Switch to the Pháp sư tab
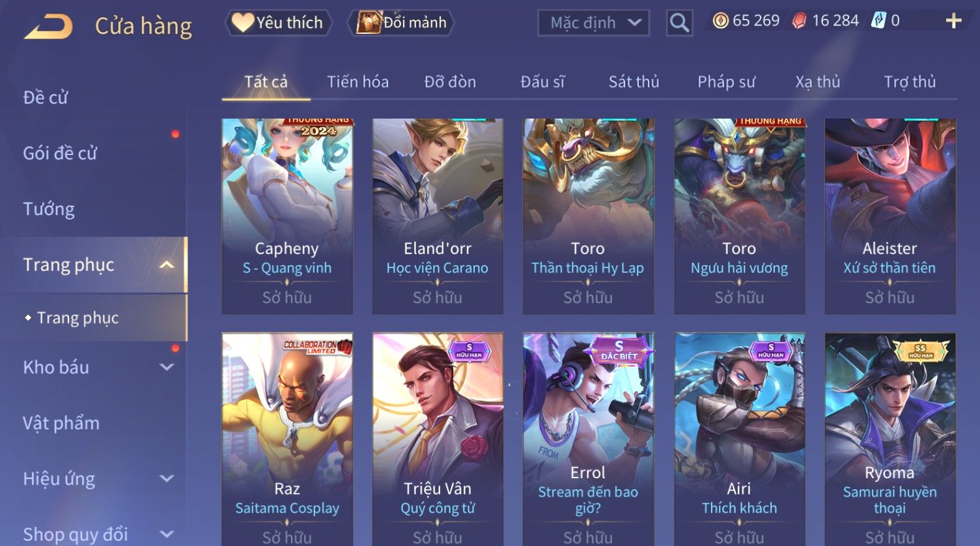The width and height of the screenshot is (980, 546). (x=726, y=81)
